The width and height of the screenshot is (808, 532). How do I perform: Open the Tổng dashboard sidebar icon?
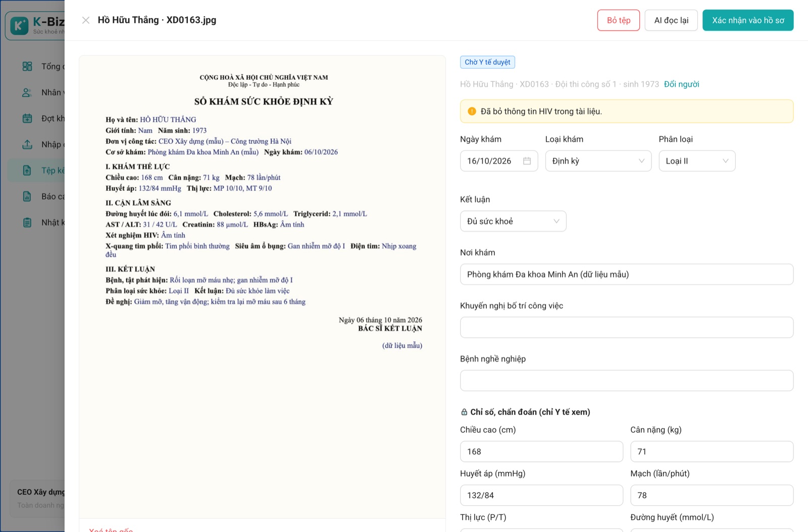click(27, 66)
